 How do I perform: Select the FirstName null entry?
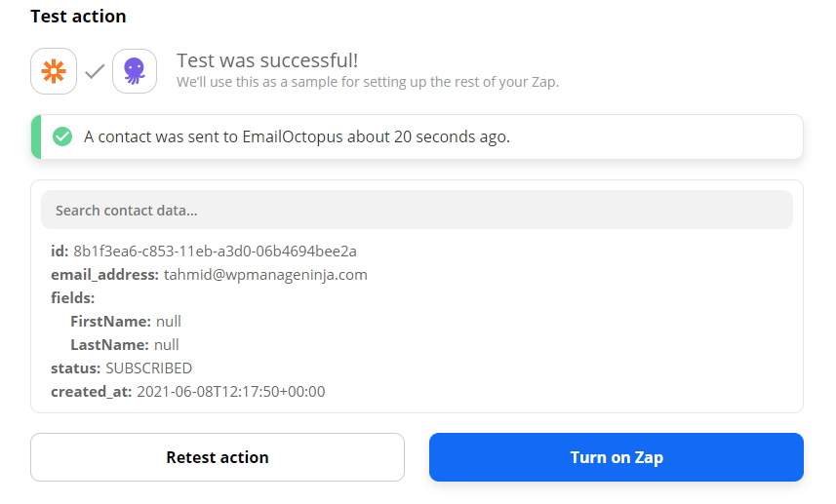pyautogui.click(x=126, y=321)
